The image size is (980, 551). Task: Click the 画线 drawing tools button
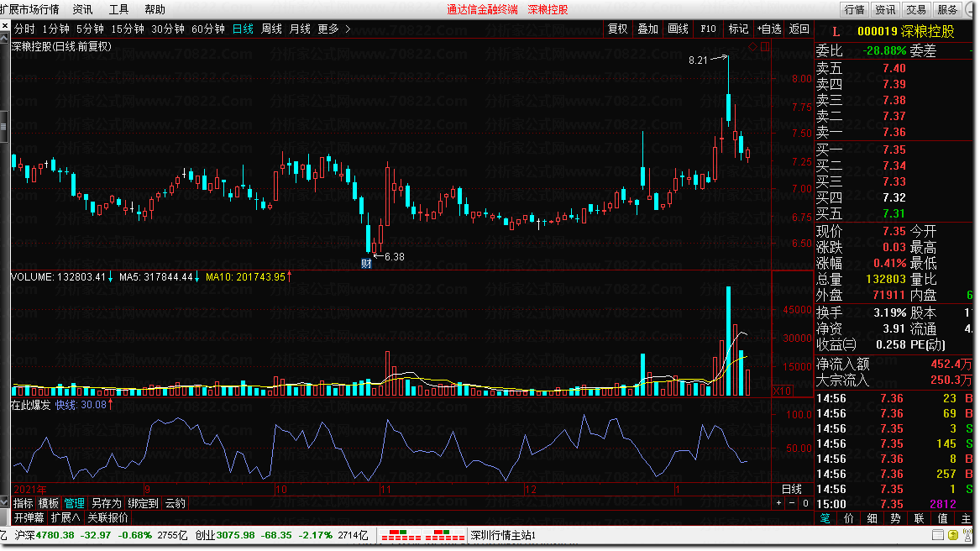click(x=679, y=29)
